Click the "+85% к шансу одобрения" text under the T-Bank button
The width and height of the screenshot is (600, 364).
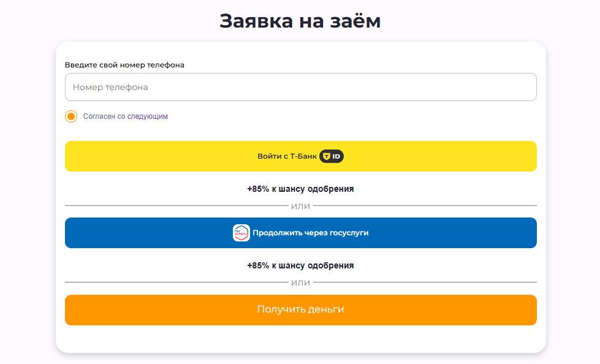(300, 189)
